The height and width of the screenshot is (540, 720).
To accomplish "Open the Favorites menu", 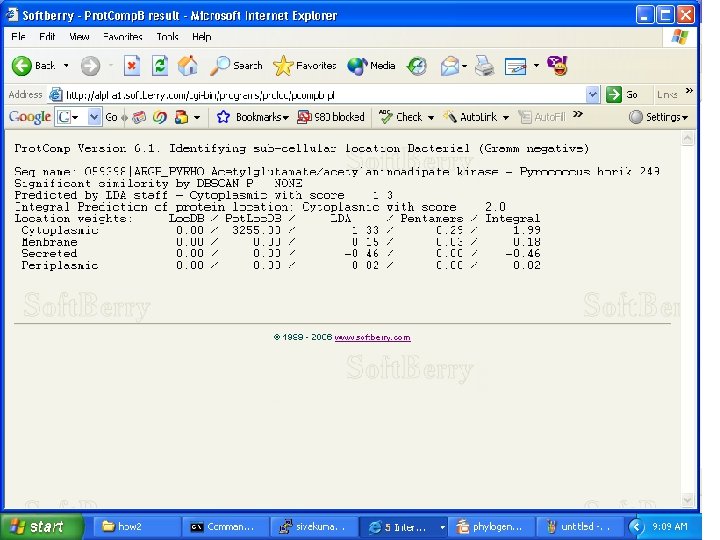I will 123,37.
